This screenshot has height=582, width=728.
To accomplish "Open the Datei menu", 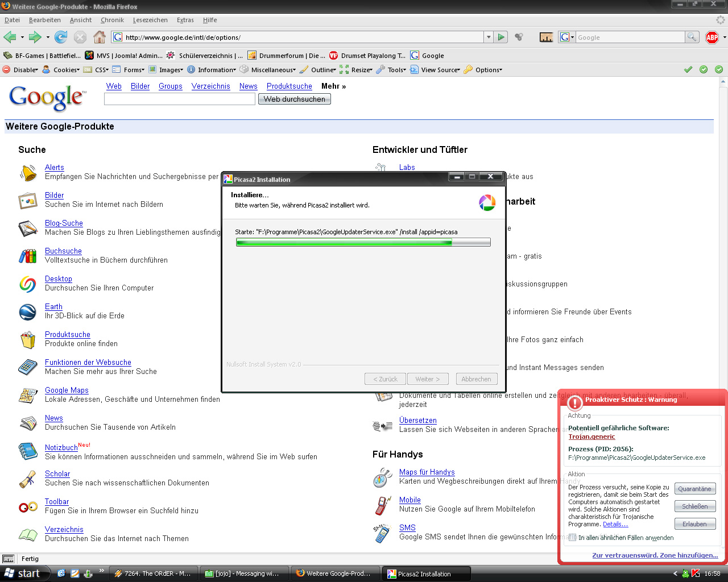I will click(x=12, y=20).
